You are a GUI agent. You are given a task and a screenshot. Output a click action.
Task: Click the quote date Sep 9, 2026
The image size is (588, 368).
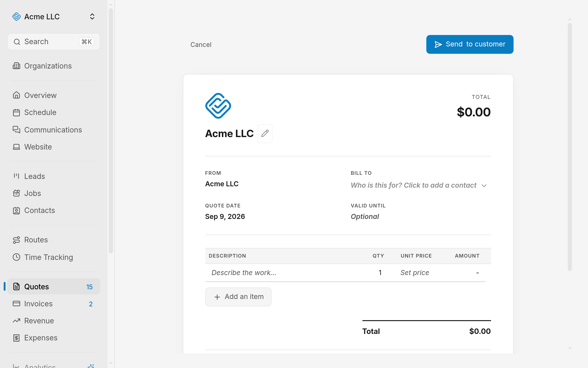coord(225,217)
